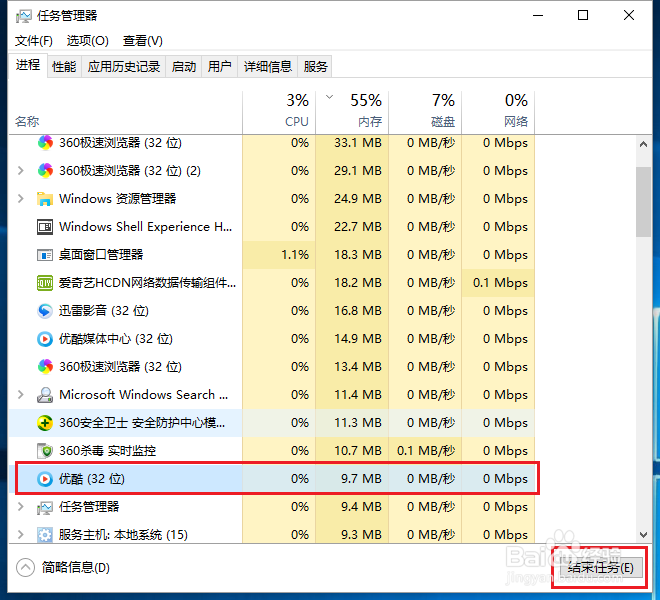Switch to the 服务 tab
The height and width of the screenshot is (600, 660).
click(x=315, y=67)
